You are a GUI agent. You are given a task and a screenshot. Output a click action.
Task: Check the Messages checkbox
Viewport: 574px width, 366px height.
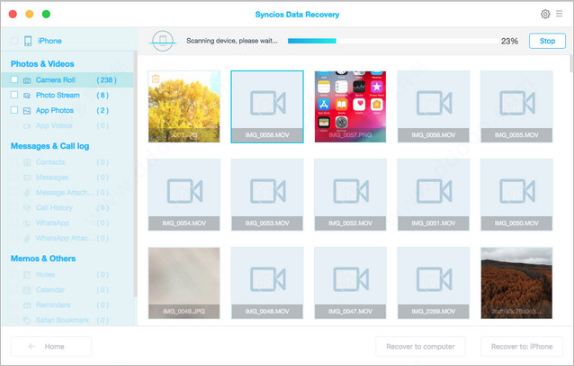pos(14,178)
